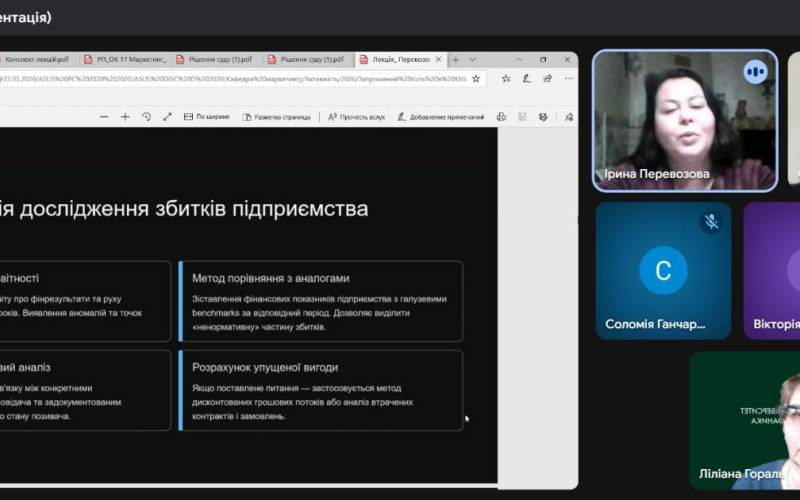Expand the tab list chevron
800x500 pixels.
click(472, 60)
